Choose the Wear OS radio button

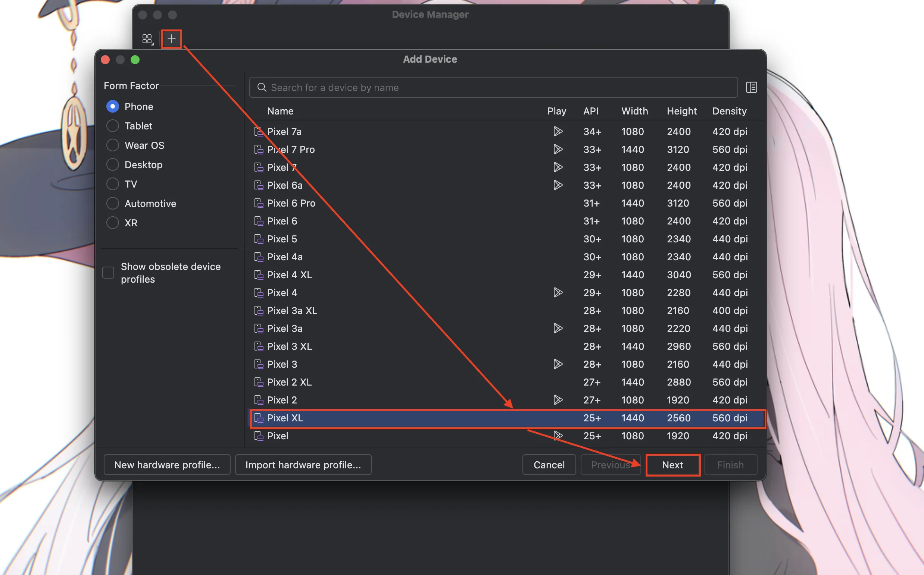(x=113, y=145)
